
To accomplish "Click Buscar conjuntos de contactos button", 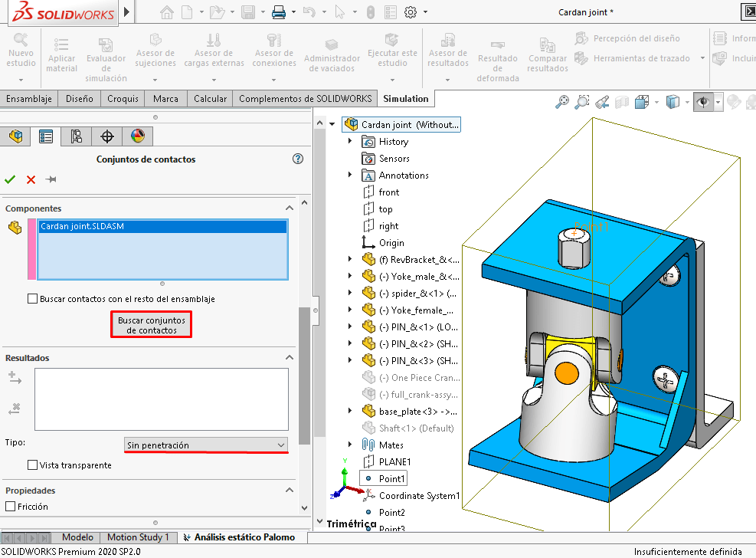I will [152, 324].
